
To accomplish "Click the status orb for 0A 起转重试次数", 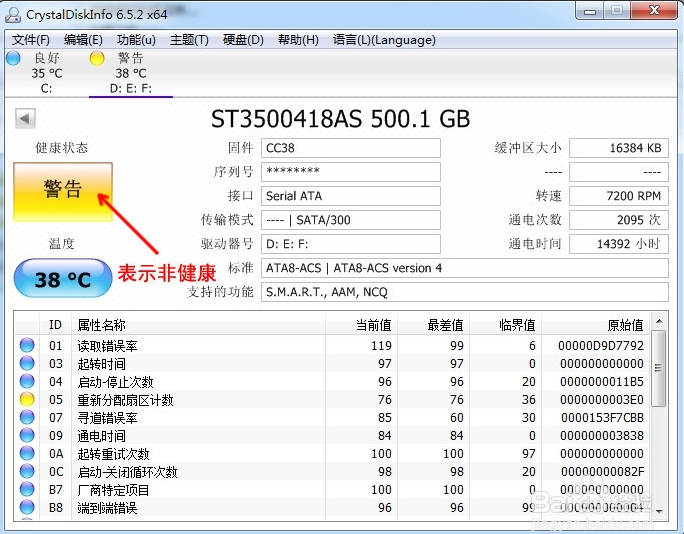I will coord(27,453).
